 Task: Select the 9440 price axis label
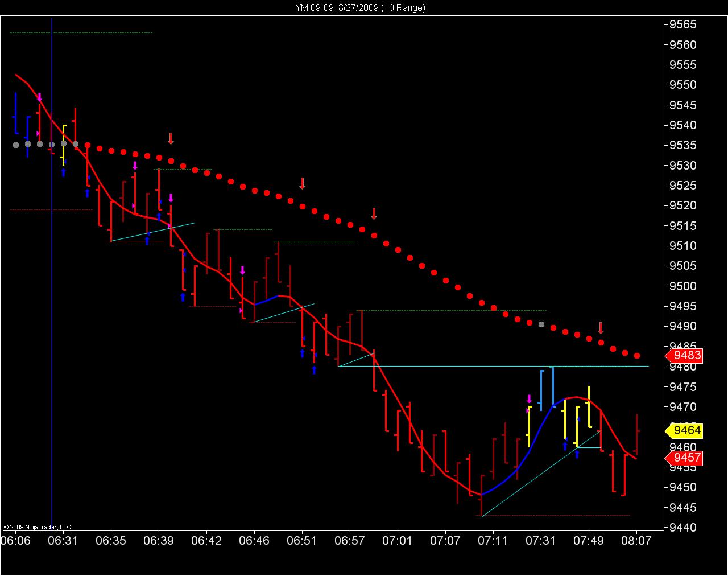click(682, 528)
